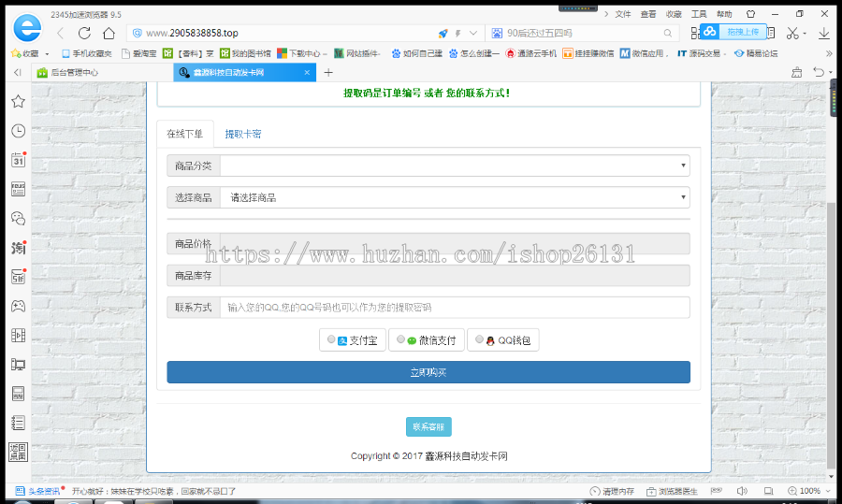Open the 手机收藏夹 bookmark

point(87,53)
